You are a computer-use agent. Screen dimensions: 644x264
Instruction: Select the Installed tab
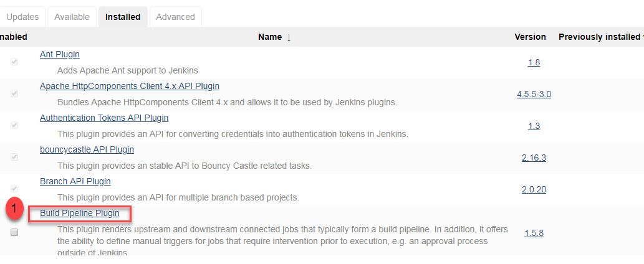pos(123,17)
